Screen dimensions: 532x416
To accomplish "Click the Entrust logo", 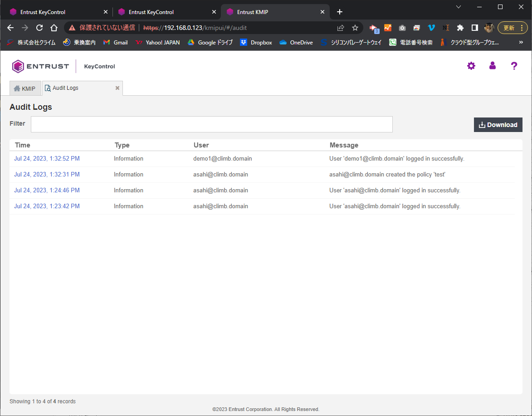I will tap(40, 66).
